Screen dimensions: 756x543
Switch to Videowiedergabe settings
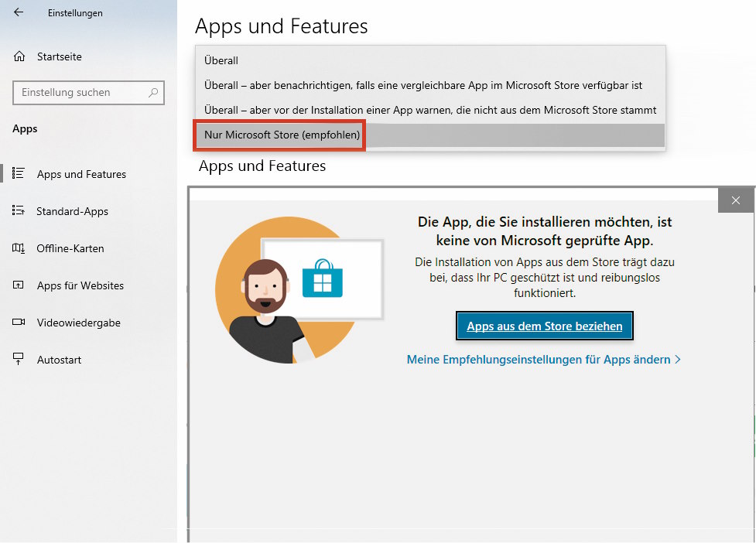pos(79,323)
